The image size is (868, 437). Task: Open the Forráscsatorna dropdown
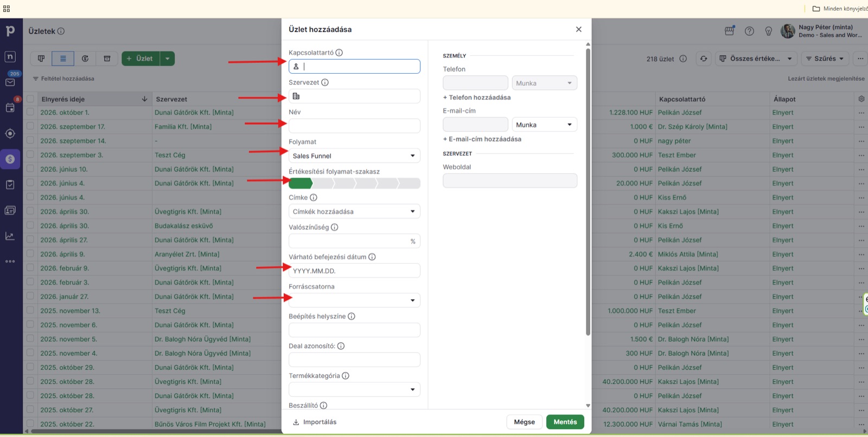(x=354, y=300)
